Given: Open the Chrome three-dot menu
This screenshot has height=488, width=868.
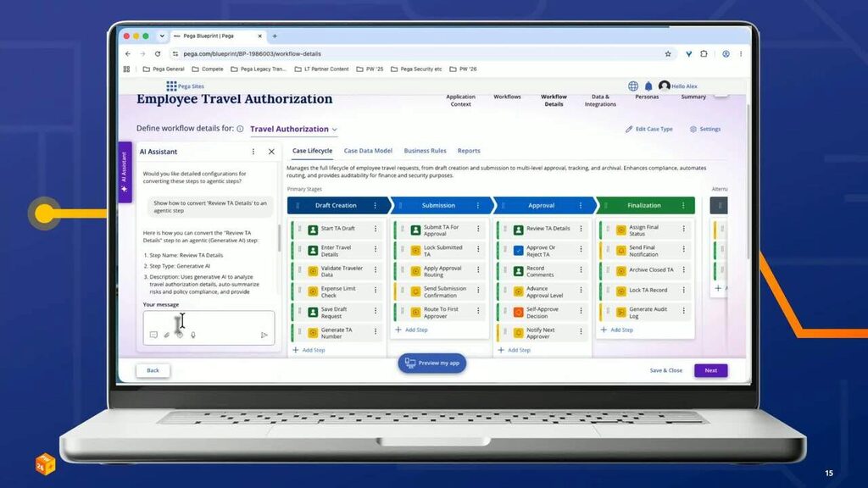Looking at the screenshot, I should [x=741, y=53].
